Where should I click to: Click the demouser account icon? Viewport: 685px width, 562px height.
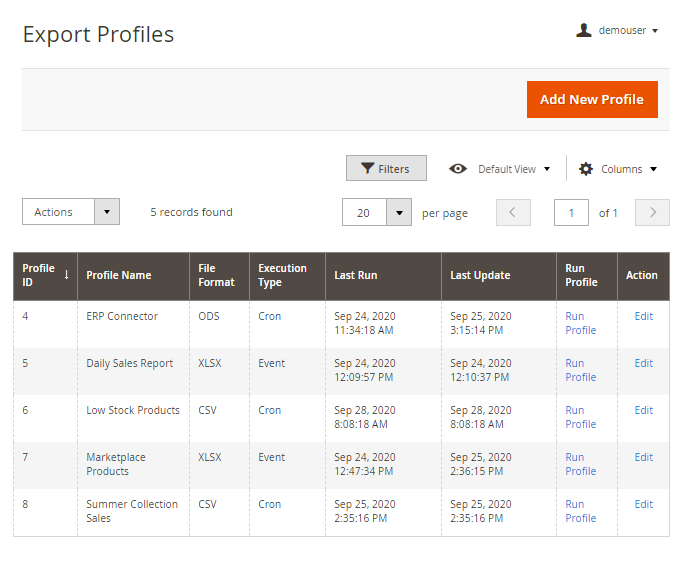tap(584, 31)
